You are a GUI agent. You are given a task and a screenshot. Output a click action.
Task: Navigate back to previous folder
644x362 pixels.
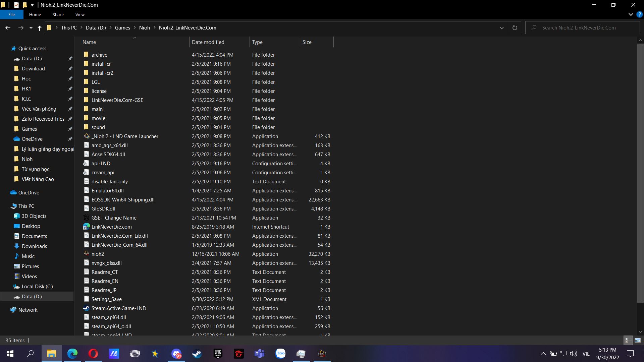[8, 28]
